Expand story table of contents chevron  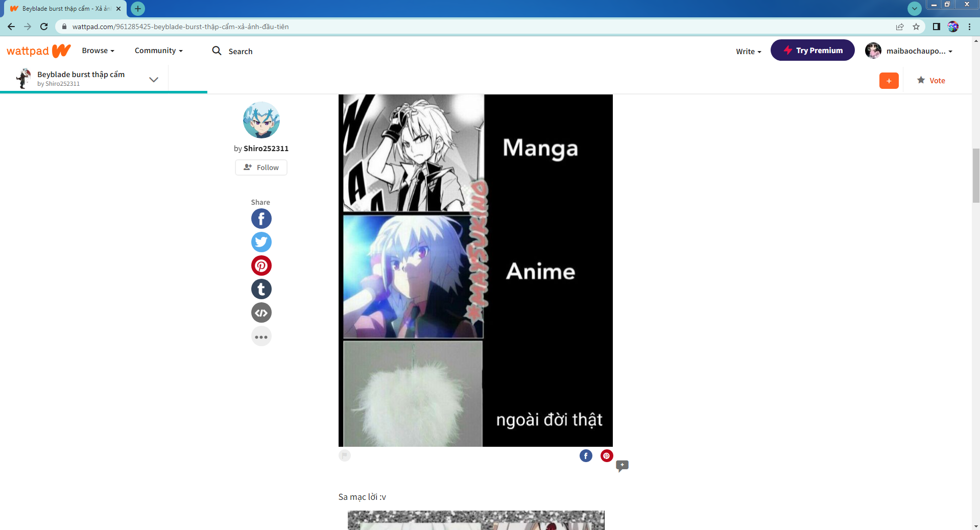153,80
